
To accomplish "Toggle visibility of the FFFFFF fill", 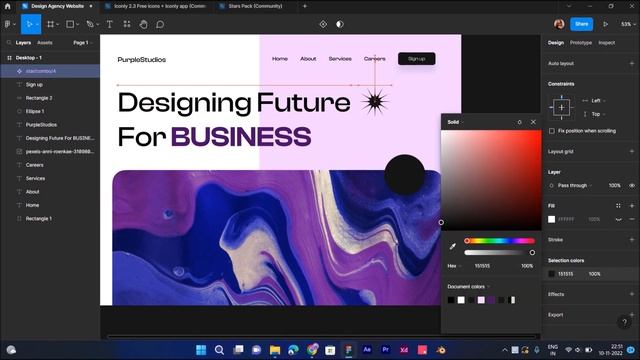I will [x=619, y=219].
